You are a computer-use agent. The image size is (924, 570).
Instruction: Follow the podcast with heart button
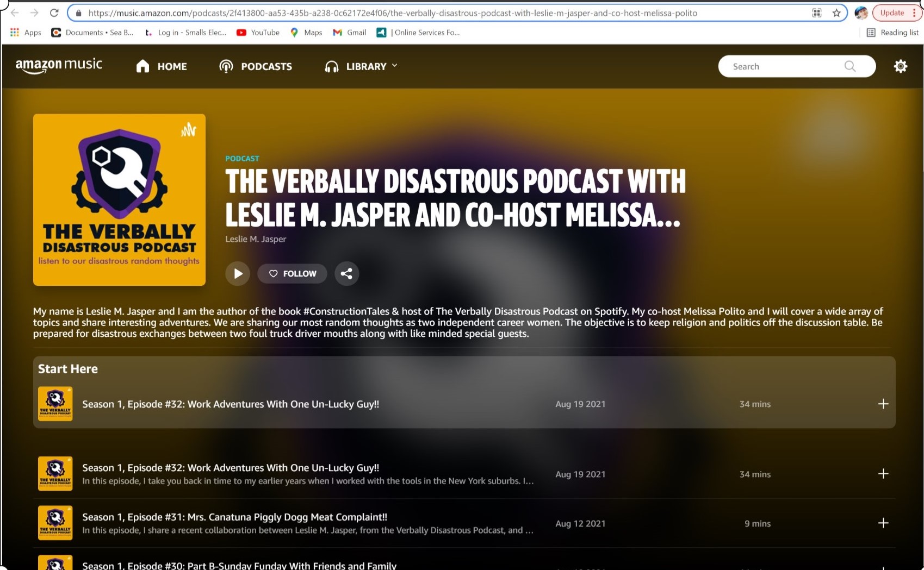[292, 273]
